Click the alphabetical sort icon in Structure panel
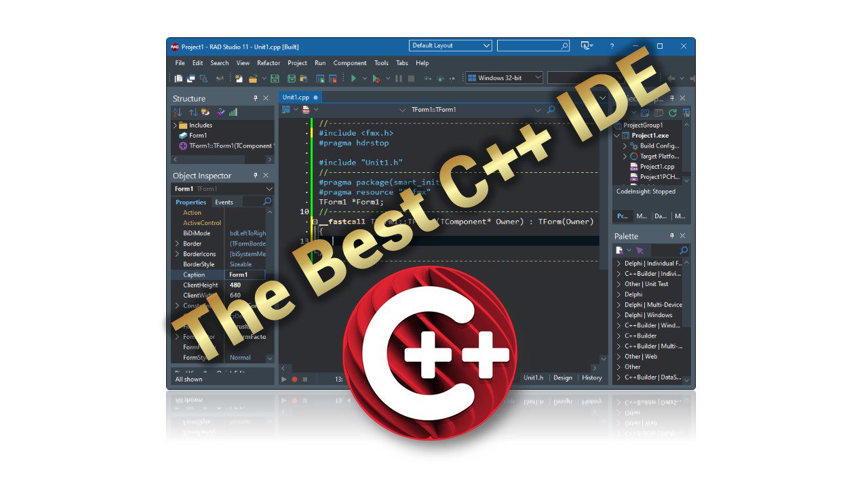 pos(177,112)
